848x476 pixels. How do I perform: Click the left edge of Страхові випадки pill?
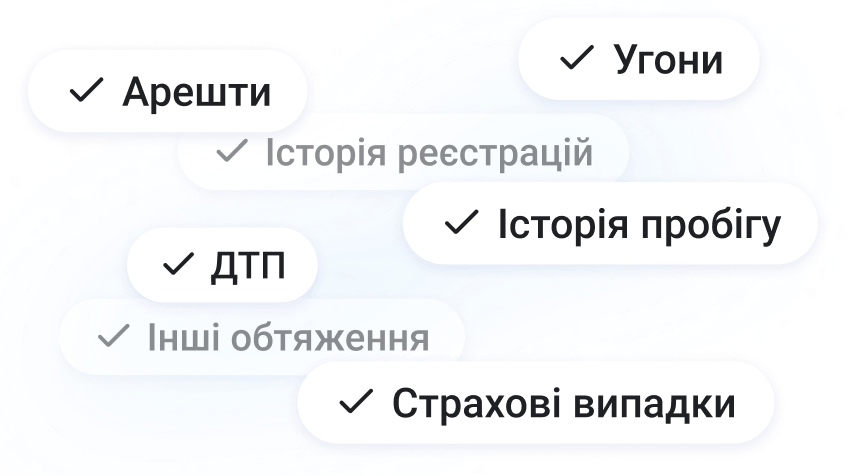coord(303,403)
